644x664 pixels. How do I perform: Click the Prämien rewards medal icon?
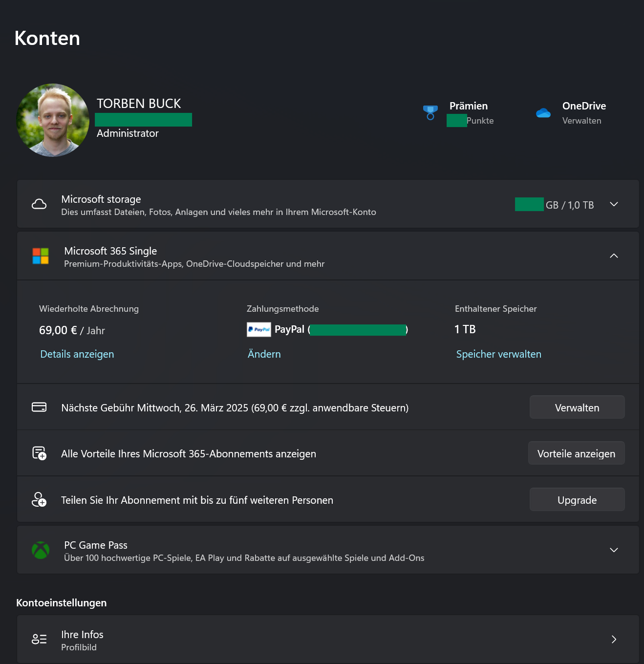430,113
